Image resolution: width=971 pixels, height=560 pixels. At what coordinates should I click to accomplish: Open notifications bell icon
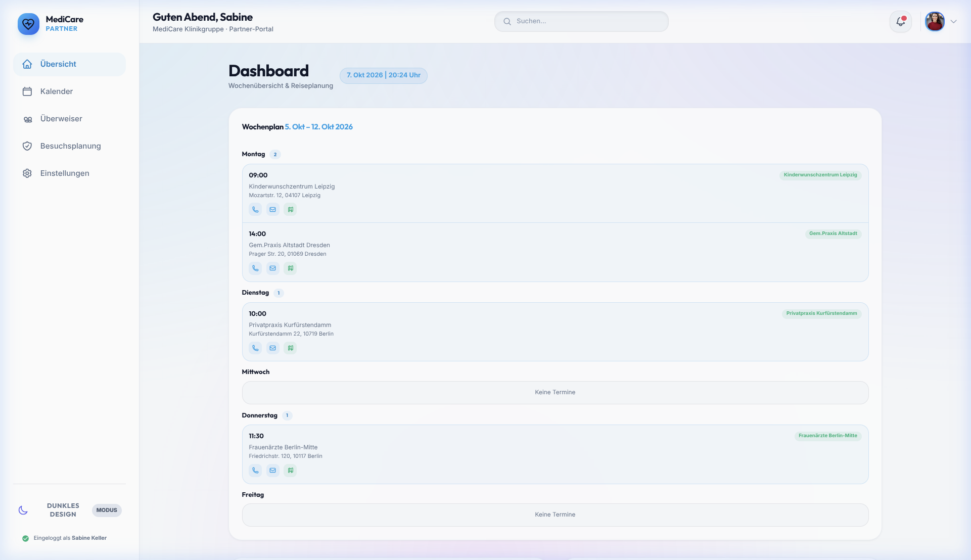click(901, 22)
